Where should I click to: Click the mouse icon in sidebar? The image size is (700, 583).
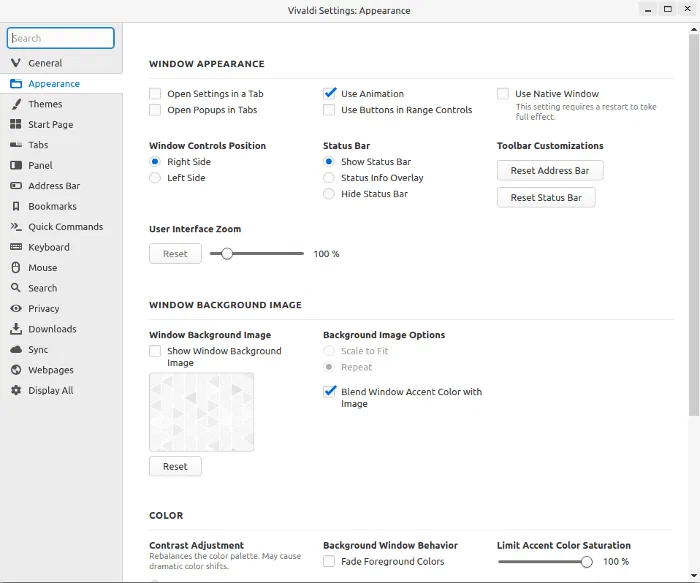(x=16, y=267)
